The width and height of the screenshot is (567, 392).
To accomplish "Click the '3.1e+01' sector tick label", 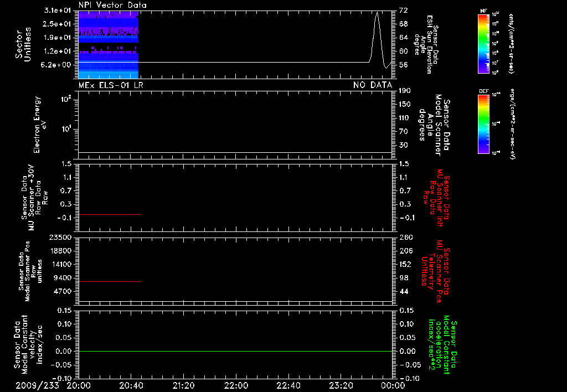I will click(x=58, y=10).
